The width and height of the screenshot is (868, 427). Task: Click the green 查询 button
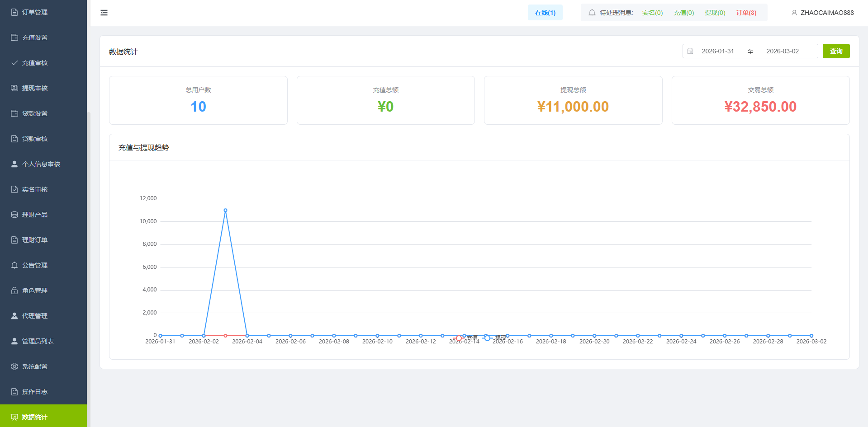[x=835, y=52]
